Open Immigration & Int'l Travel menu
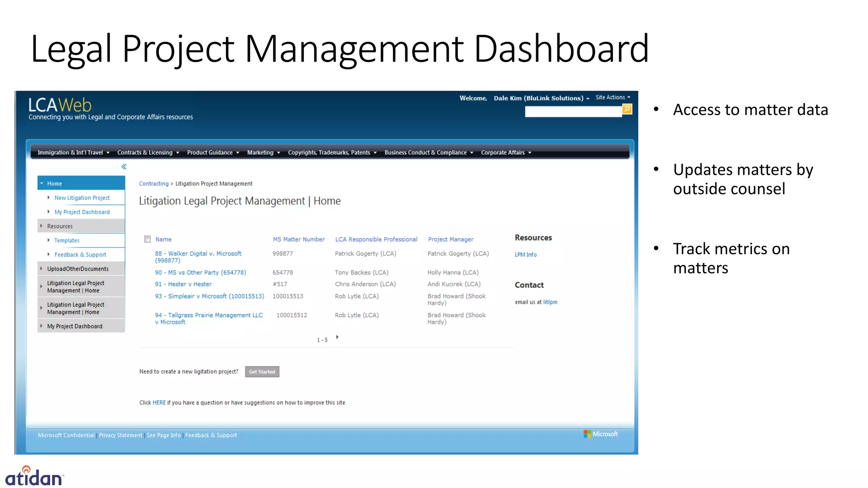868x488 pixels. pos(74,152)
